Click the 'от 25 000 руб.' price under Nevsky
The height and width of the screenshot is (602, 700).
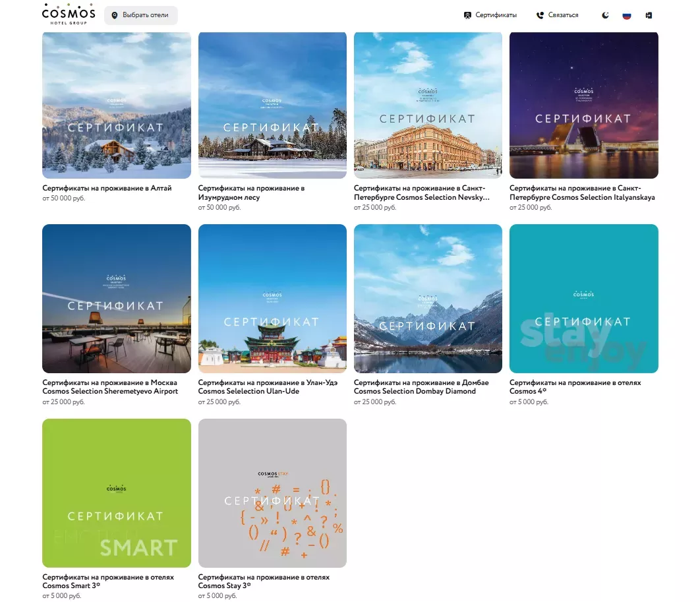coord(375,208)
